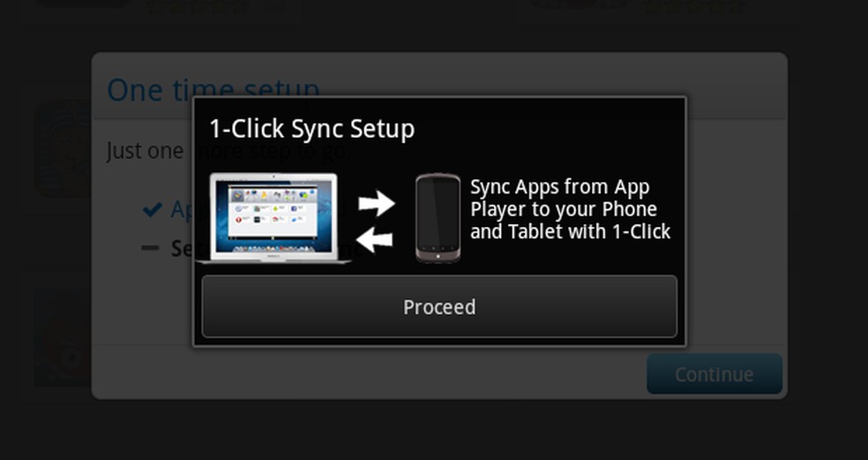Screen dimensions: 868x460
Task: Click the One time setup heading
Action: click(x=213, y=88)
